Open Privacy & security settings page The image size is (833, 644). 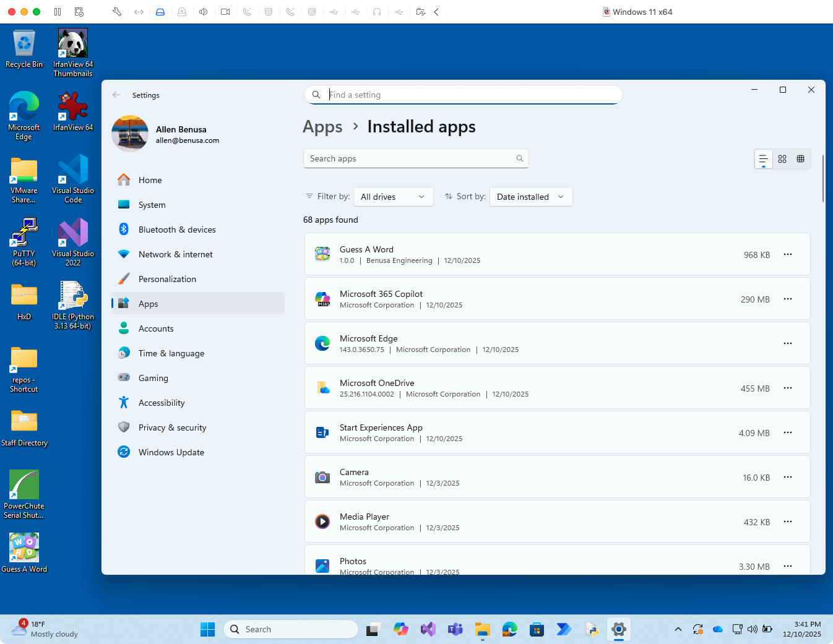[172, 427]
